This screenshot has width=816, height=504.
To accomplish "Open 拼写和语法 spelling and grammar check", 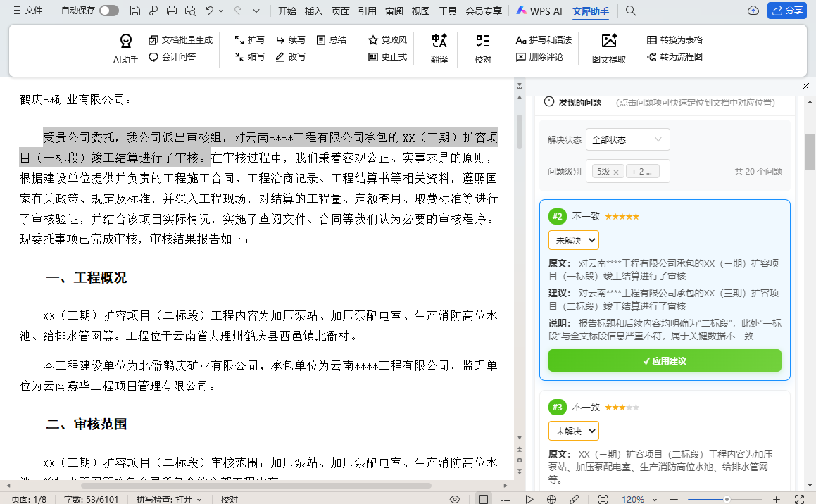I will point(543,40).
